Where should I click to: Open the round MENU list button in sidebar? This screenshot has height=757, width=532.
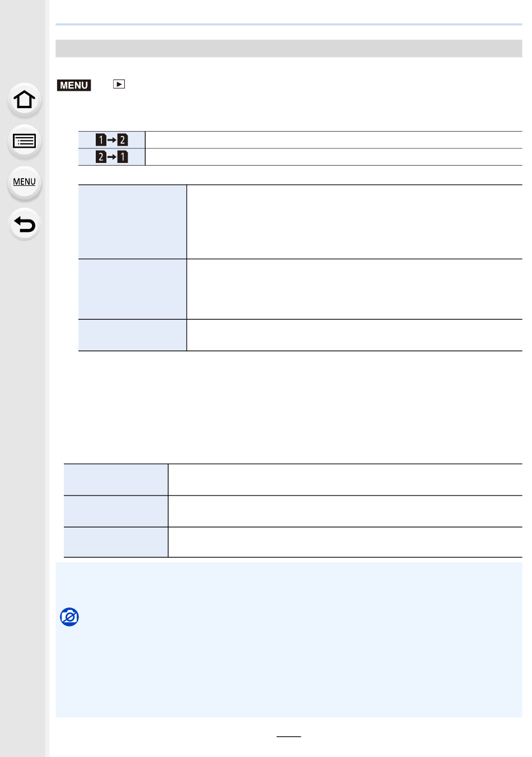pyautogui.click(x=24, y=182)
